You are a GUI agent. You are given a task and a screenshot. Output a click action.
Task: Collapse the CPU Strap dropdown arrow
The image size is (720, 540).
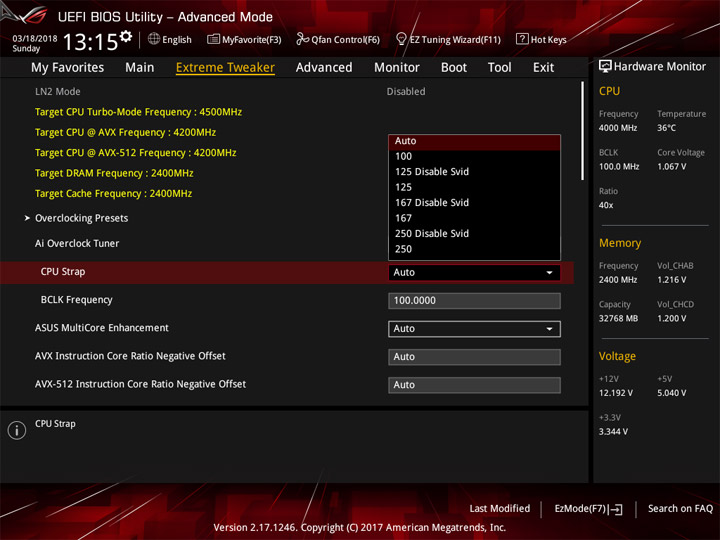pos(549,273)
